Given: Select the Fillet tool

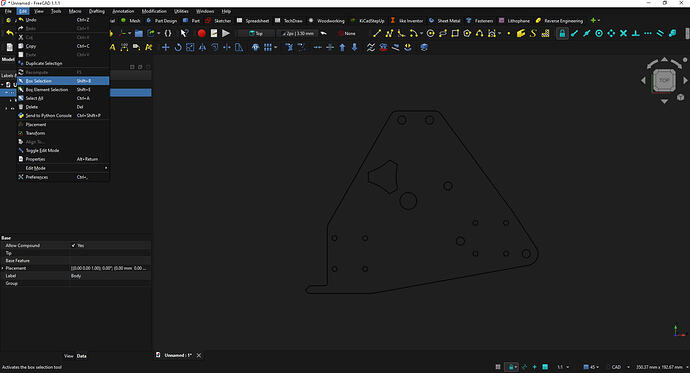Looking at the screenshot, I should pyautogui.click(x=401, y=33).
